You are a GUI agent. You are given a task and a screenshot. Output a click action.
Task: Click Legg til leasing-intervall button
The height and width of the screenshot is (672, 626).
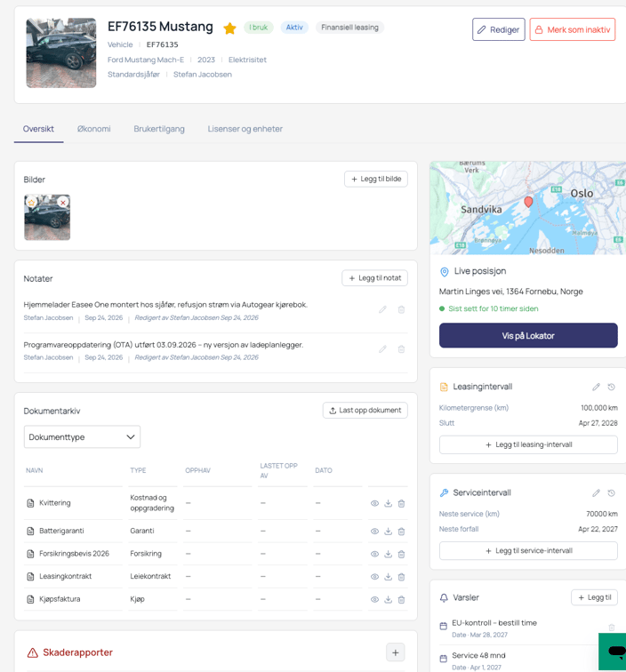click(x=528, y=444)
